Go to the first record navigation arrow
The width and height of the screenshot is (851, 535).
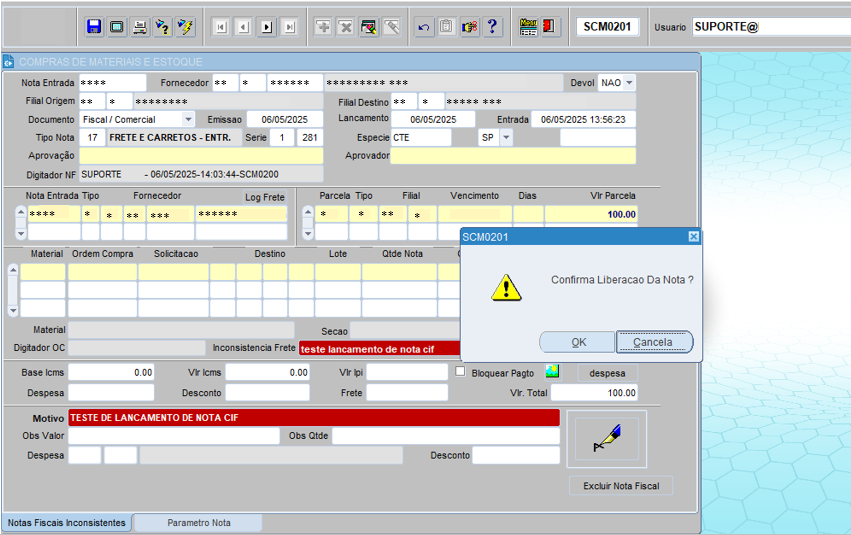pos(221,27)
